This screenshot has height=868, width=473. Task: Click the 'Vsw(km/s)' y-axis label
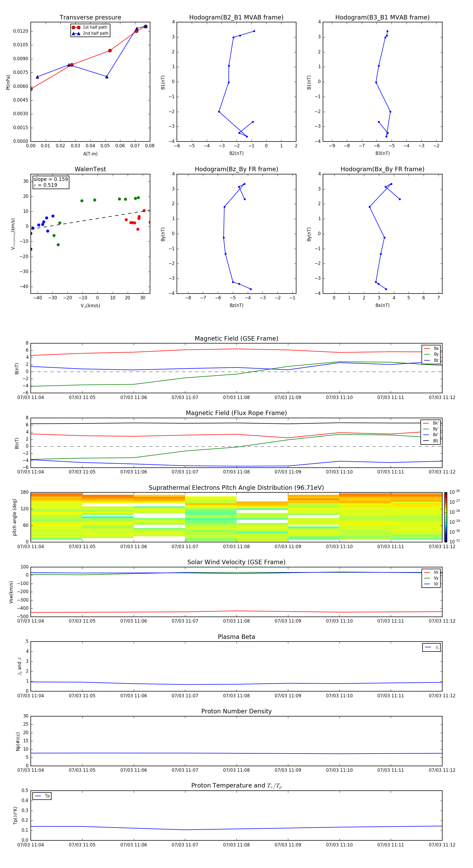tap(11, 592)
